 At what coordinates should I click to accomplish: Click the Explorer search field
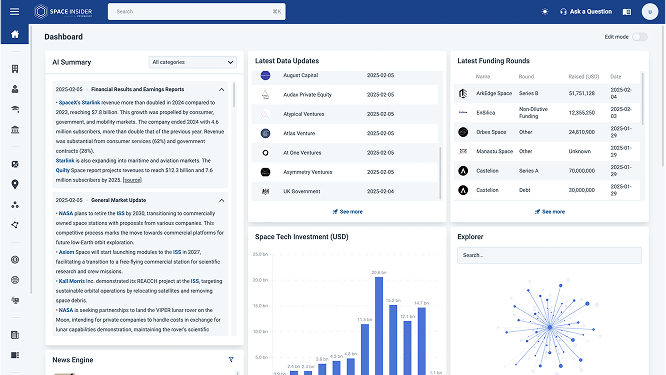point(549,255)
